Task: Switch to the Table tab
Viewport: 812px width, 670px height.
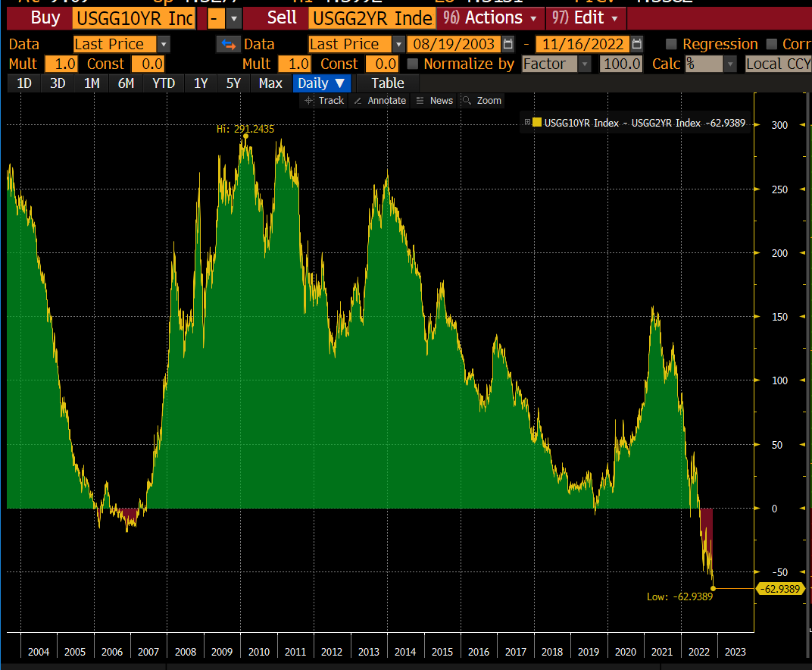Action: coord(386,83)
